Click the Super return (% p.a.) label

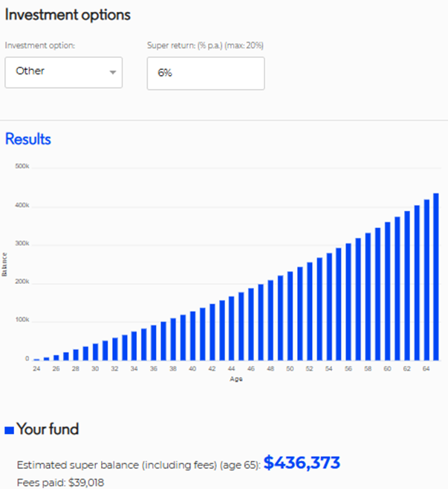click(x=205, y=45)
